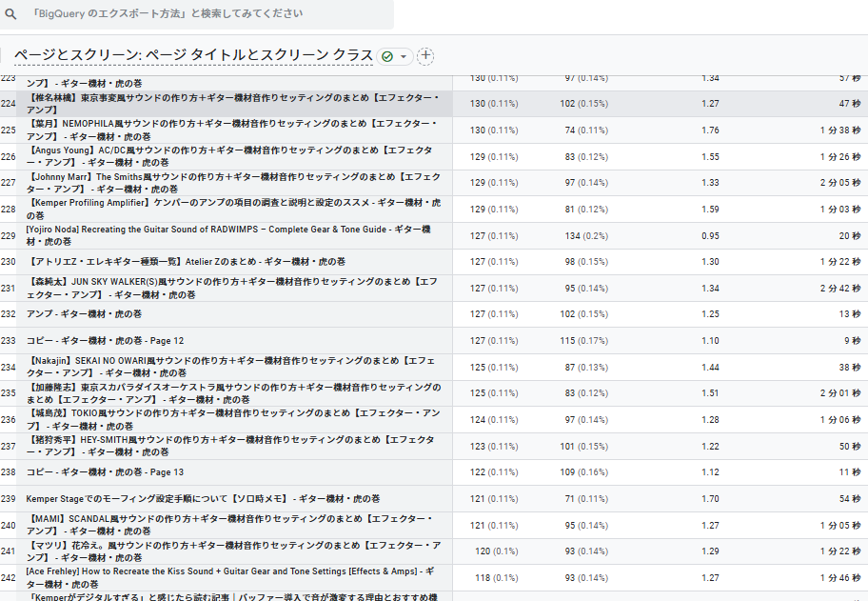This screenshot has width=868, height=601.
Task: Click the green check status icon
Action: [x=387, y=56]
